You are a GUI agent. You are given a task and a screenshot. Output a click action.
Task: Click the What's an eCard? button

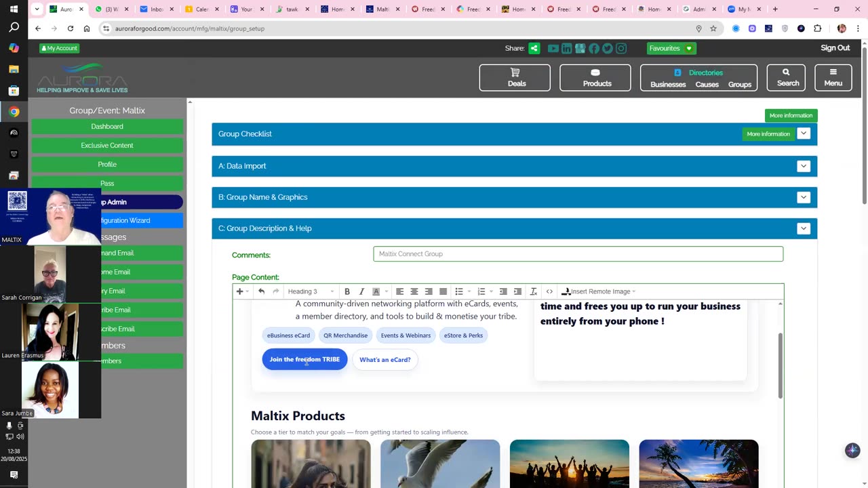pos(385,360)
